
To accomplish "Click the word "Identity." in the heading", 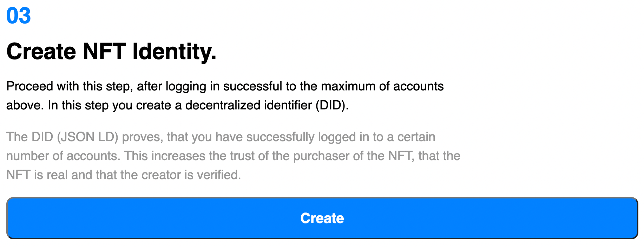I will pyautogui.click(x=174, y=52).
